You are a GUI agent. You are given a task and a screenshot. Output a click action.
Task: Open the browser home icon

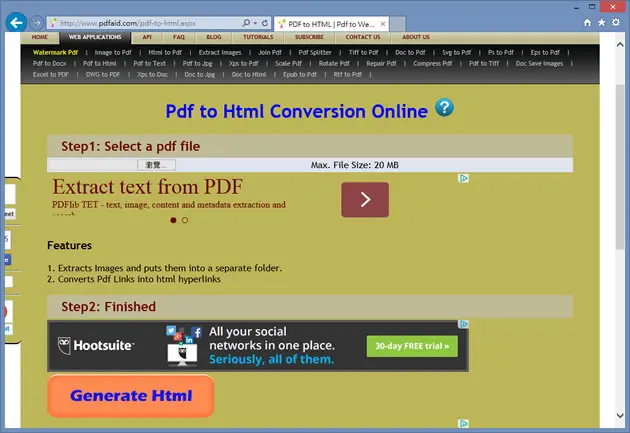click(587, 22)
